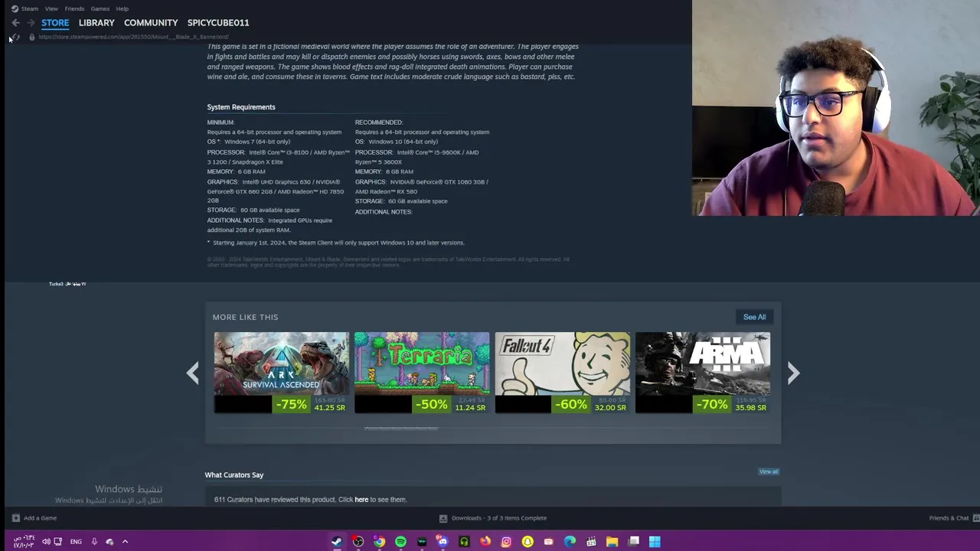Viewport: 980px width, 551px height.
Task: Open Microsoft Edge from the taskbar
Action: [570, 542]
